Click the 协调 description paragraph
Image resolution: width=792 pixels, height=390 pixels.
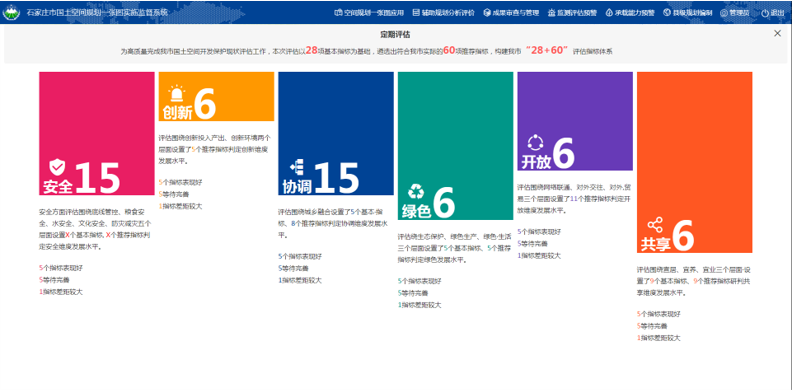click(334, 223)
